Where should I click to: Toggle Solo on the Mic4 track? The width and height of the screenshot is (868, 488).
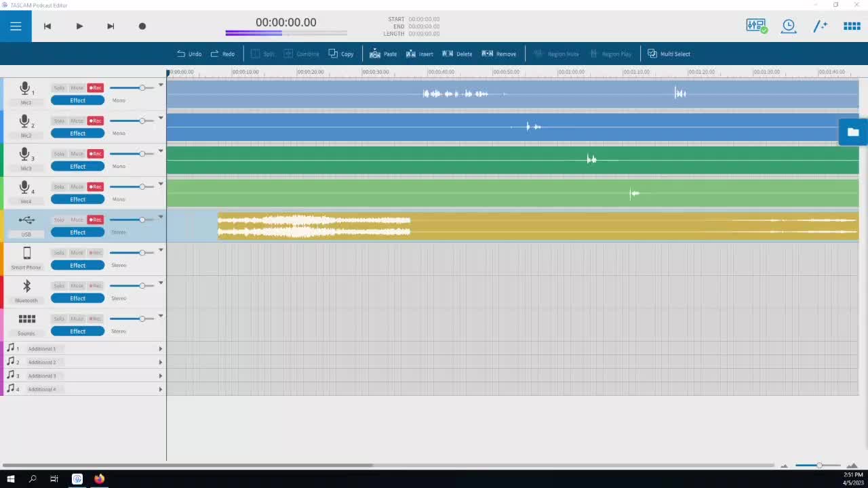(59, 186)
